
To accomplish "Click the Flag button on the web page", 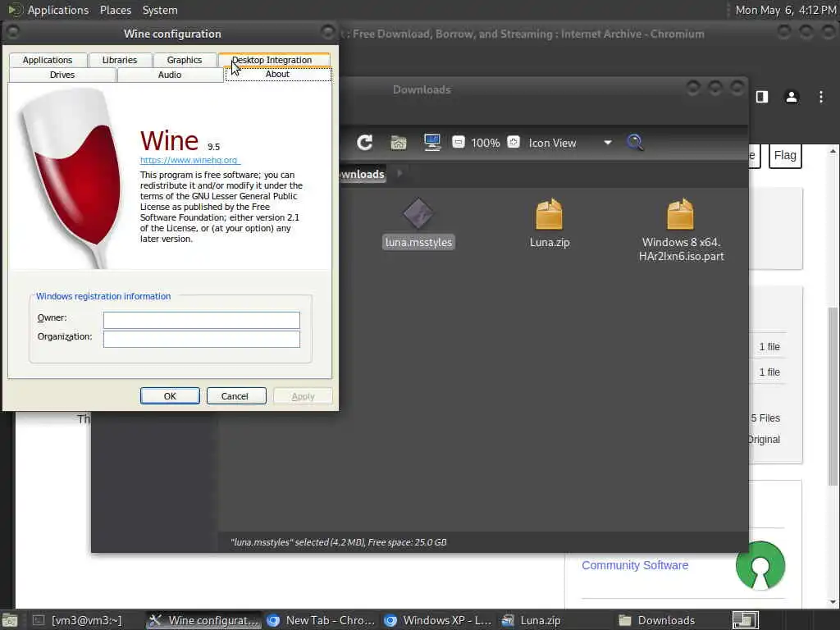I will (785, 156).
